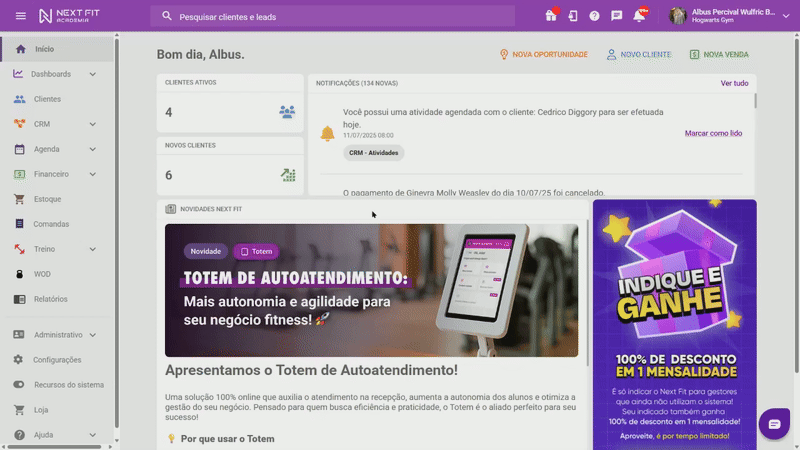Screen dimensions: 800x450
Task: Click the CRM - Atividades tag
Action: tap(373, 153)
